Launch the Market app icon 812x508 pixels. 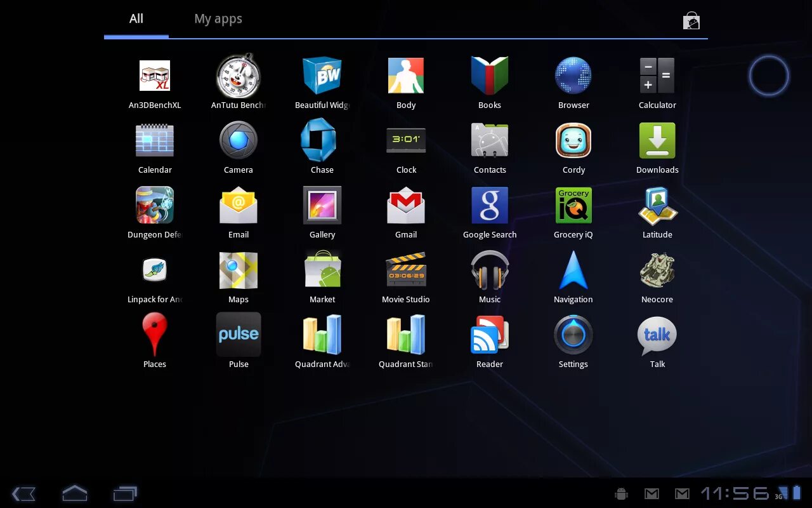(x=322, y=271)
